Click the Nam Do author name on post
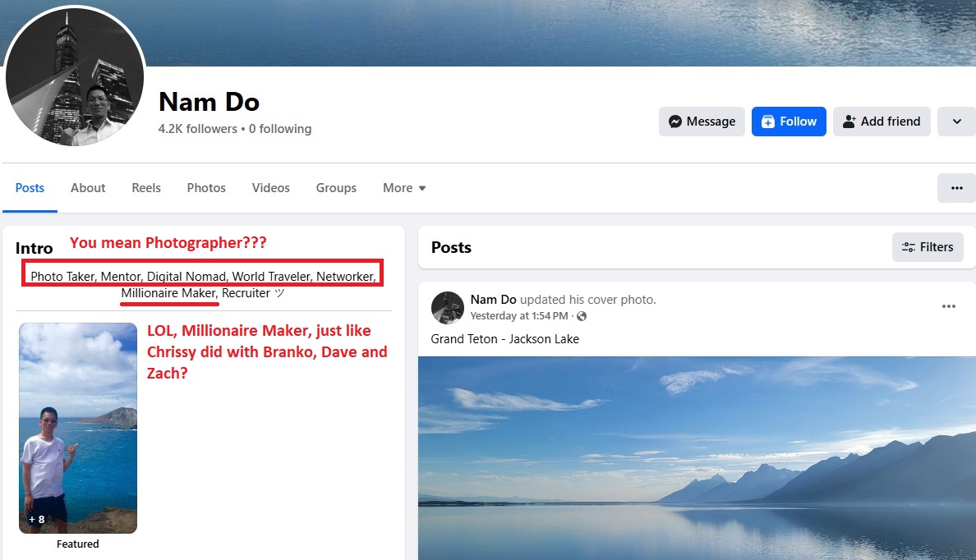The height and width of the screenshot is (560, 976). point(493,299)
